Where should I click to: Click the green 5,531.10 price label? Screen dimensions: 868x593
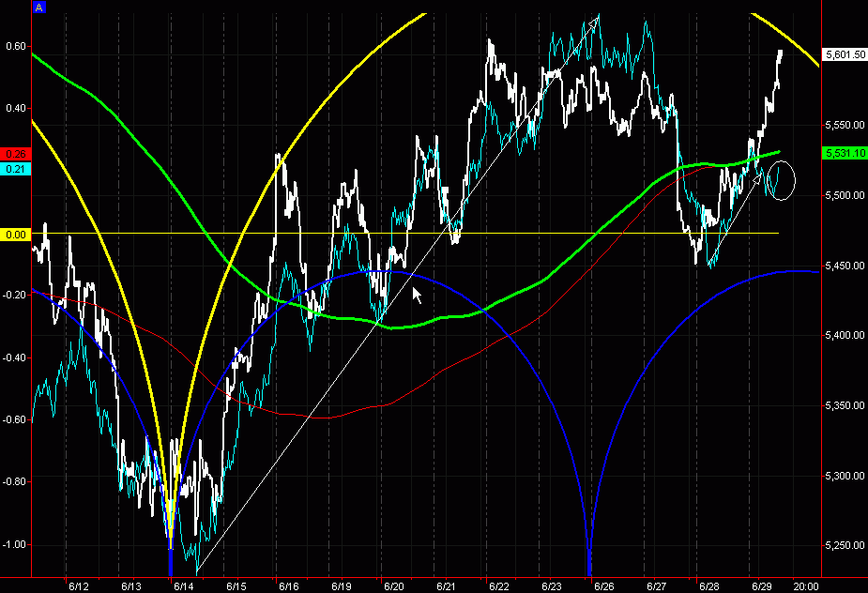(x=845, y=153)
